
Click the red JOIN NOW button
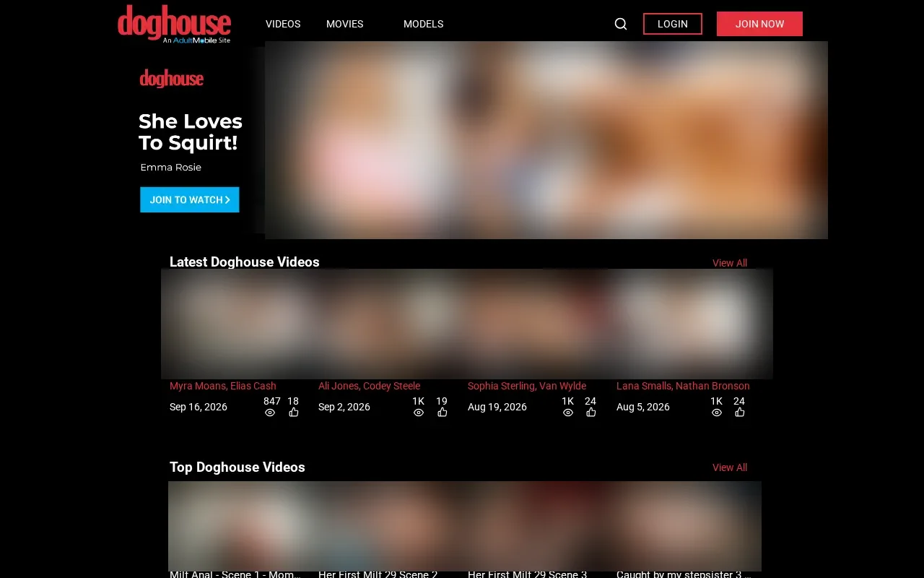[x=759, y=24]
